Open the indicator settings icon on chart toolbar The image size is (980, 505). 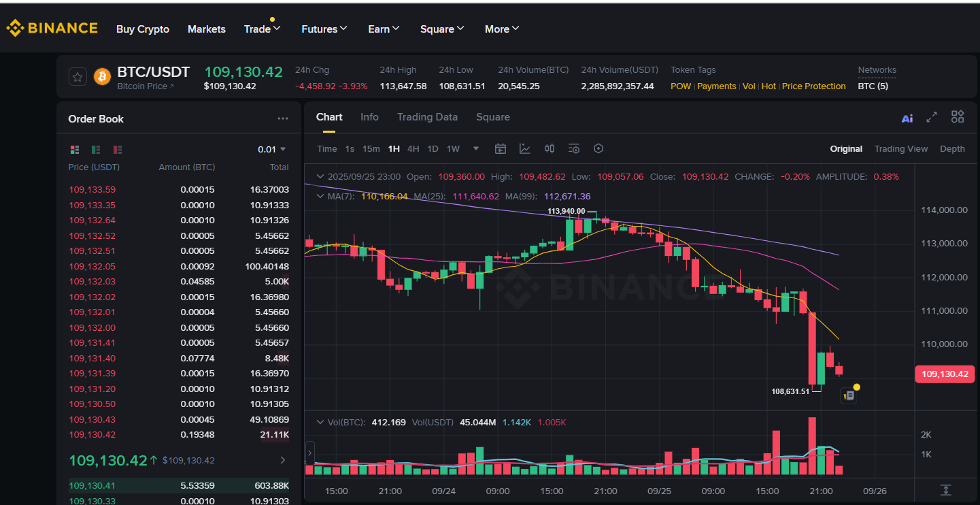573,148
